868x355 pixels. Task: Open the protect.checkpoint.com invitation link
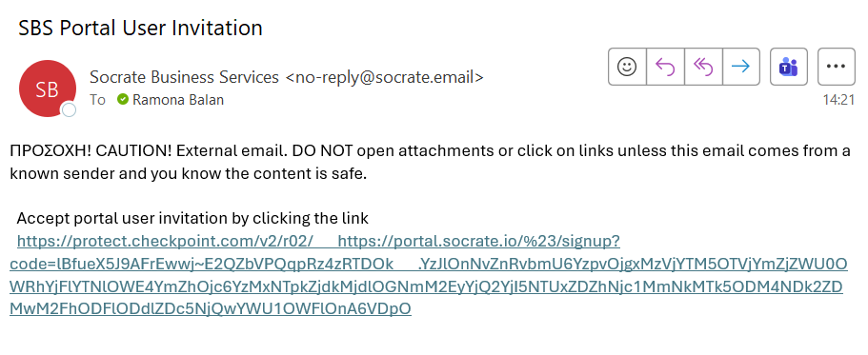coord(166,241)
